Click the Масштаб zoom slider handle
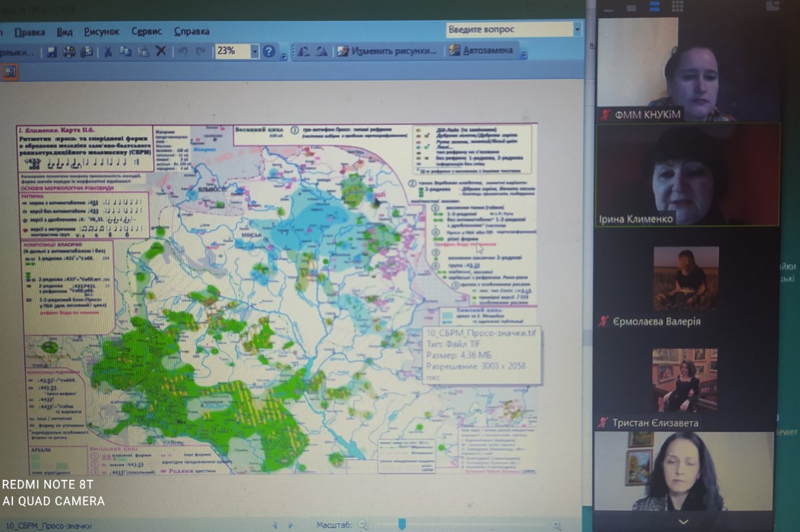 (x=402, y=524)
